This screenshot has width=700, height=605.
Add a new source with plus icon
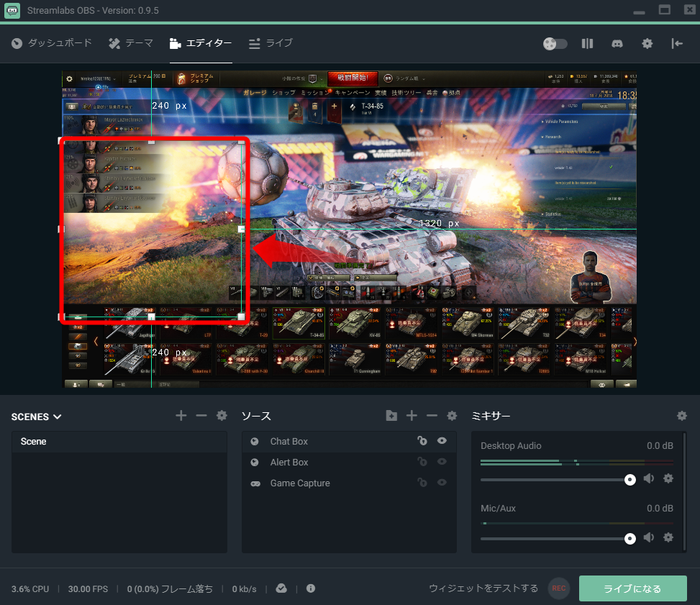[x=412, y=416]
